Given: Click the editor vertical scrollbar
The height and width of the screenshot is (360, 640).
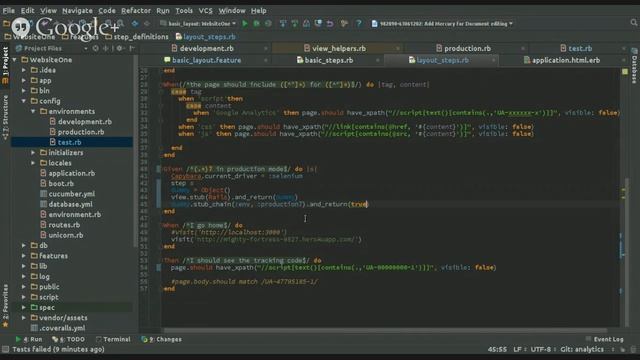Looking at the screenshot, I should coord(627,252).
